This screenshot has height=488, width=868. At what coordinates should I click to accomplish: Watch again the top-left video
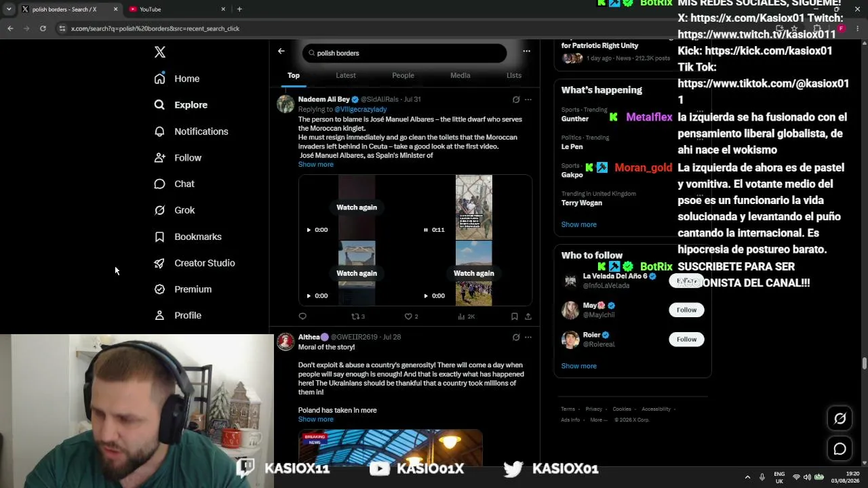pyautogui.click(x=357, y=207)
